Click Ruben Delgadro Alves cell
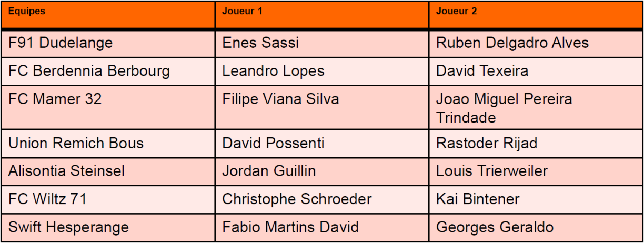This screenshot has height=243, width=644. pyautogui.click(x=512, y=43)
